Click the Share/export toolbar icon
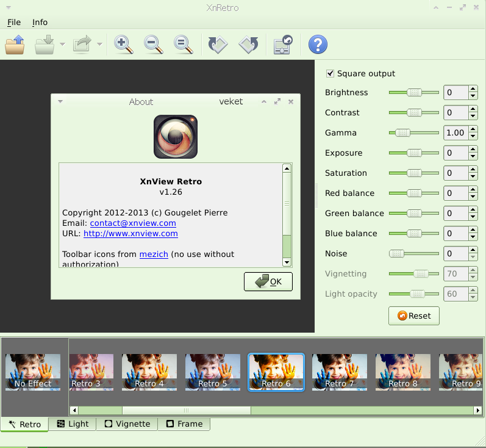Viewport: 486px width, 448px height. 82,45
